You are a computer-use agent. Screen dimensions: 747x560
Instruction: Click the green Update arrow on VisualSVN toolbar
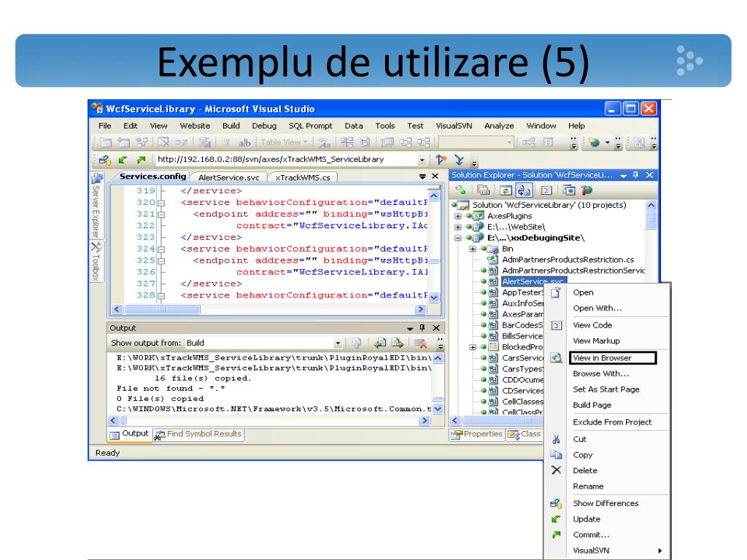[x=123, y=160]
